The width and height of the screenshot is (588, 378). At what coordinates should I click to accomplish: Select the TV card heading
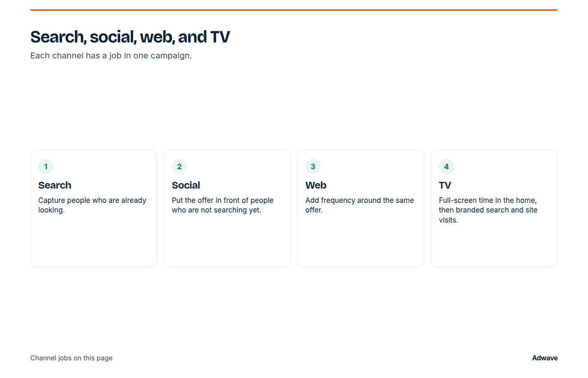(x=445, y=185)
